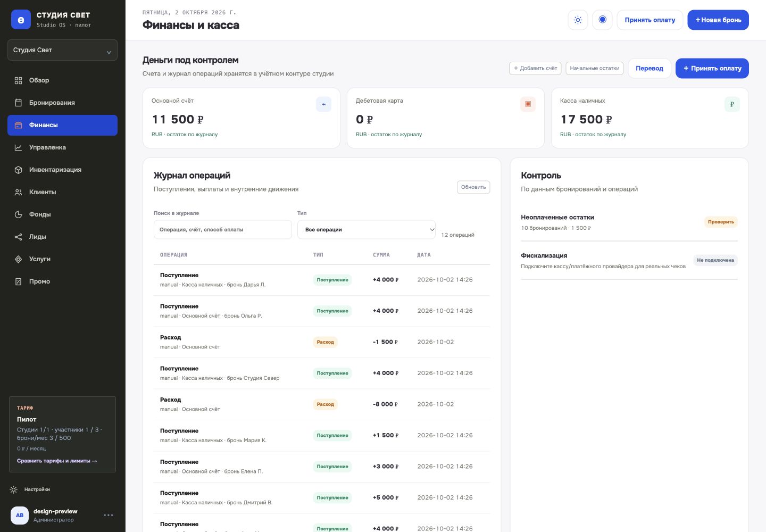Click the Перевод button
The image size is (766, 532).
pos(650,68)
